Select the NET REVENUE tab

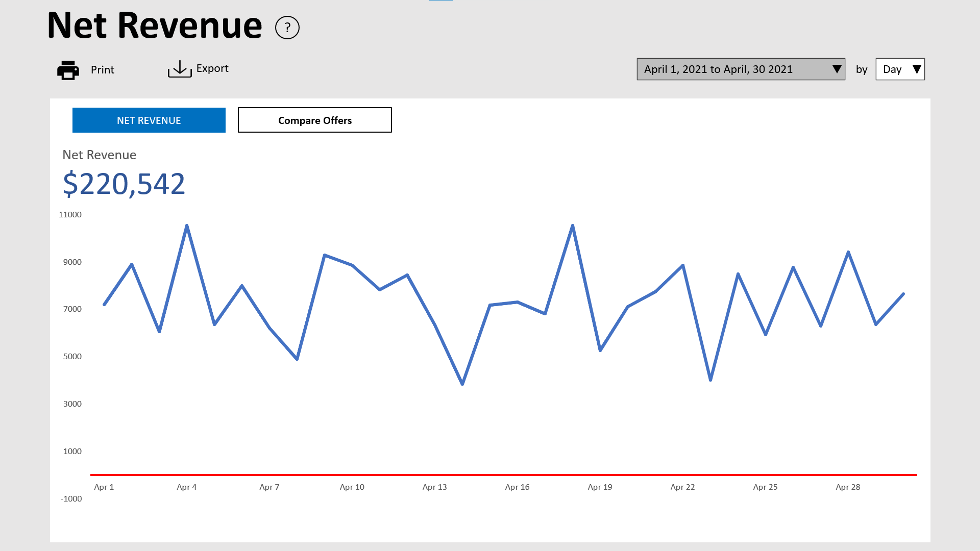pos(149,120)
